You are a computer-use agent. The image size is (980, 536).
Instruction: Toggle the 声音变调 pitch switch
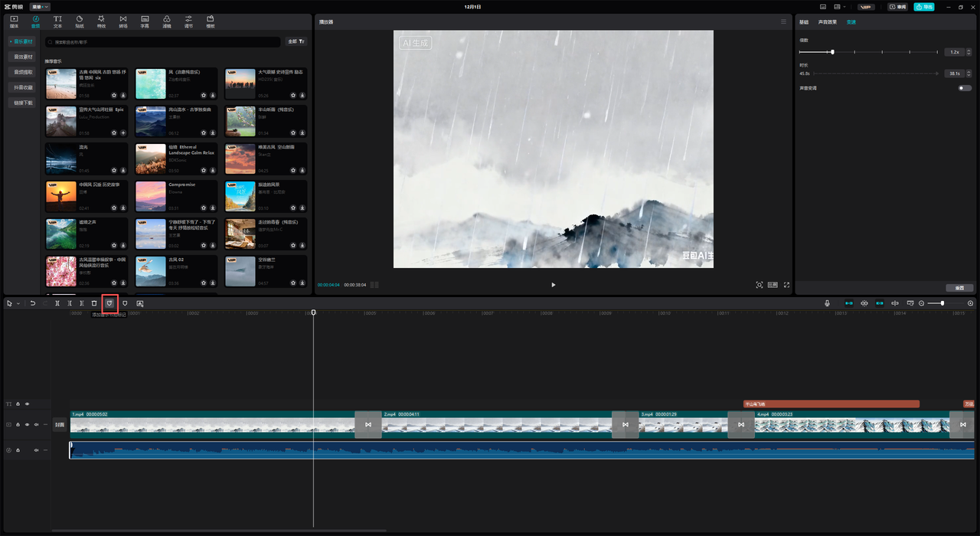pos(964,88)
